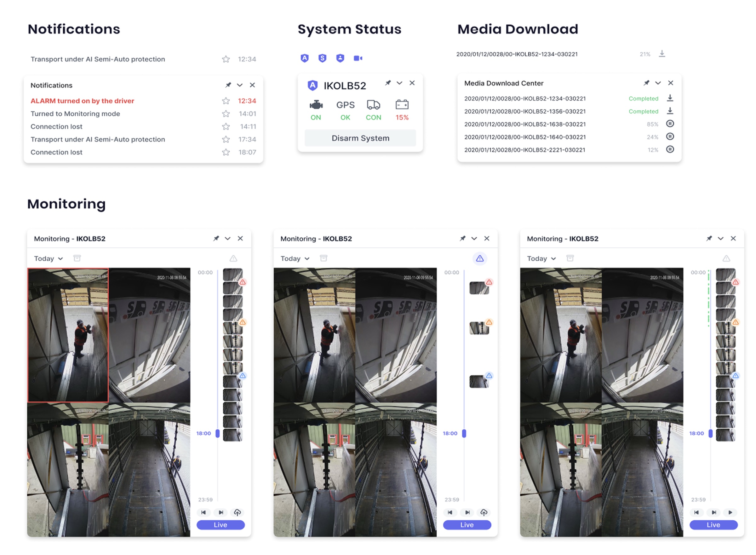Image resolution: width=756 pixels, height=555 pixels.
Task: Star the ALARM turned on by driver notification
Action: (x=226, y=101)
